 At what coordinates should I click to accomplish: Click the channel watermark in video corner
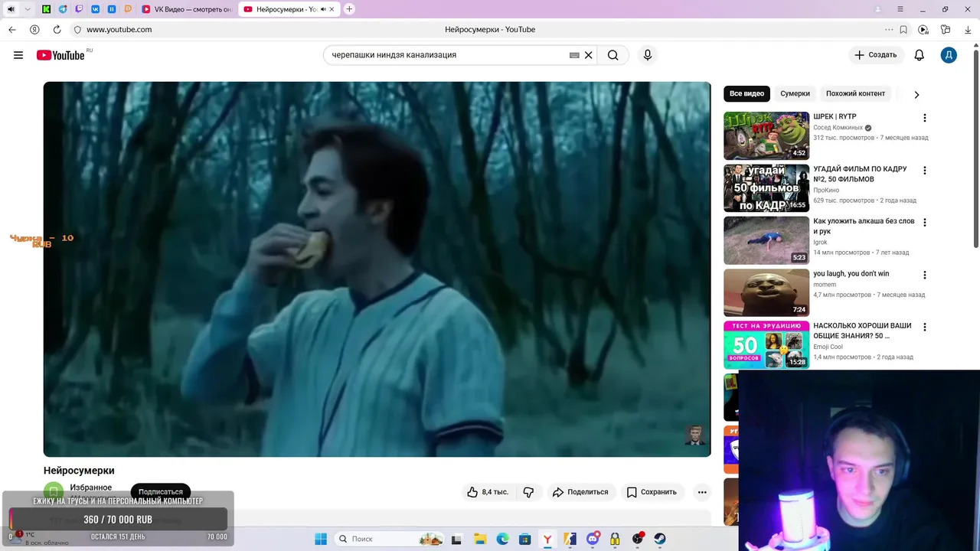pyautogui.click(x=695, y=435)
